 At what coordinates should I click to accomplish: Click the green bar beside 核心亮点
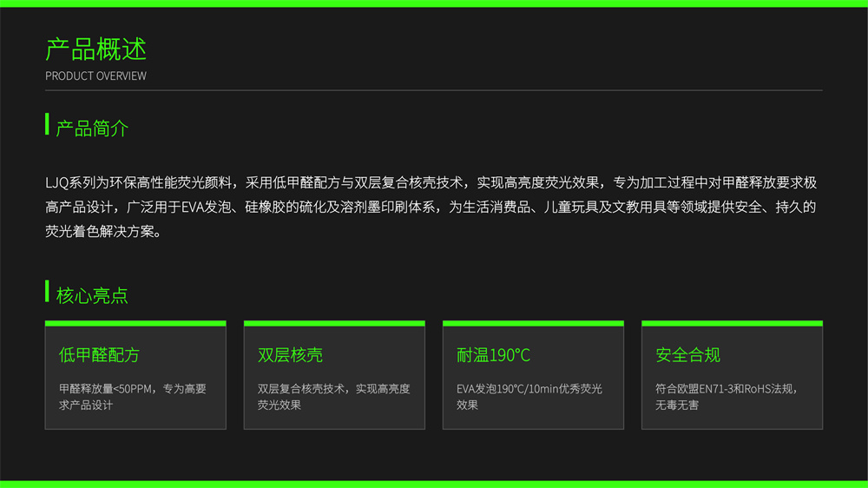(47, 291)
